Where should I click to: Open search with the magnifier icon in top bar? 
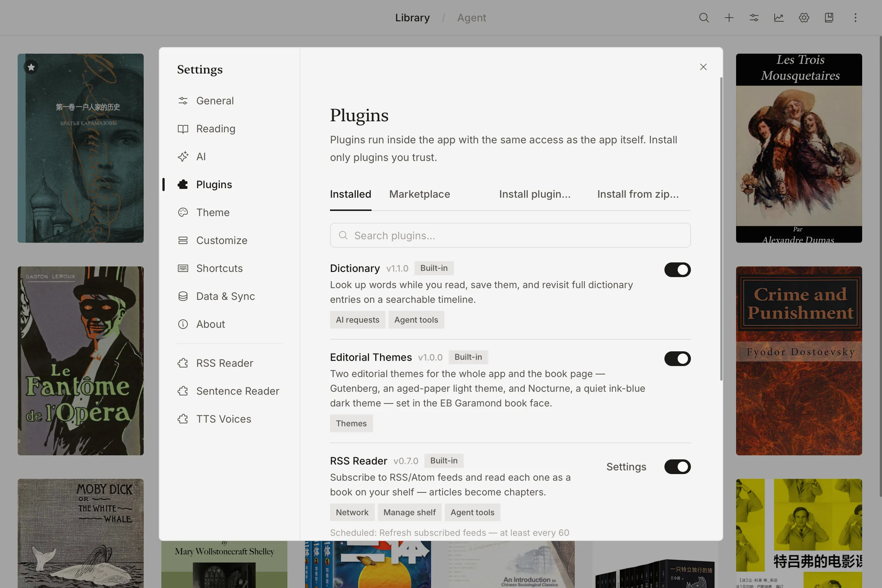click(x=704, y=18)
